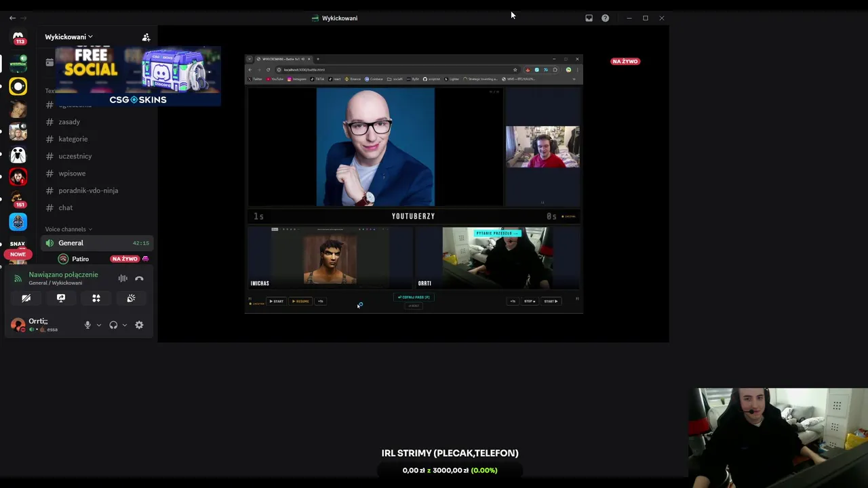Bookmark star in streamed browser address bar
This screenshot has height=488, width=868.
[515, 70]
